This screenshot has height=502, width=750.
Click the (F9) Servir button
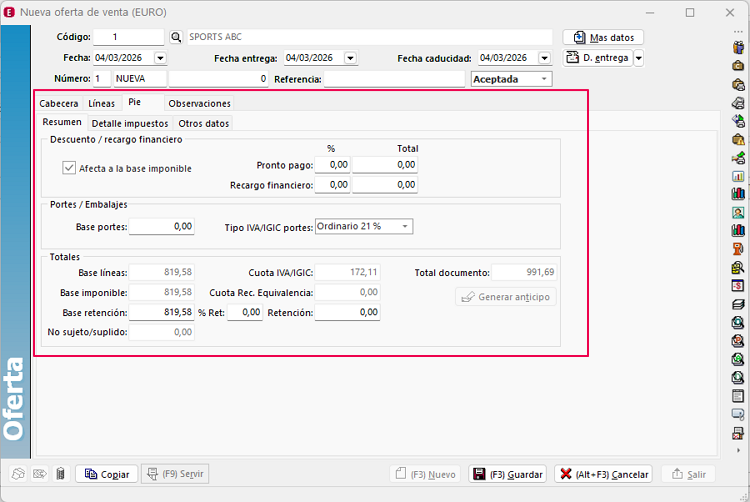175,473
